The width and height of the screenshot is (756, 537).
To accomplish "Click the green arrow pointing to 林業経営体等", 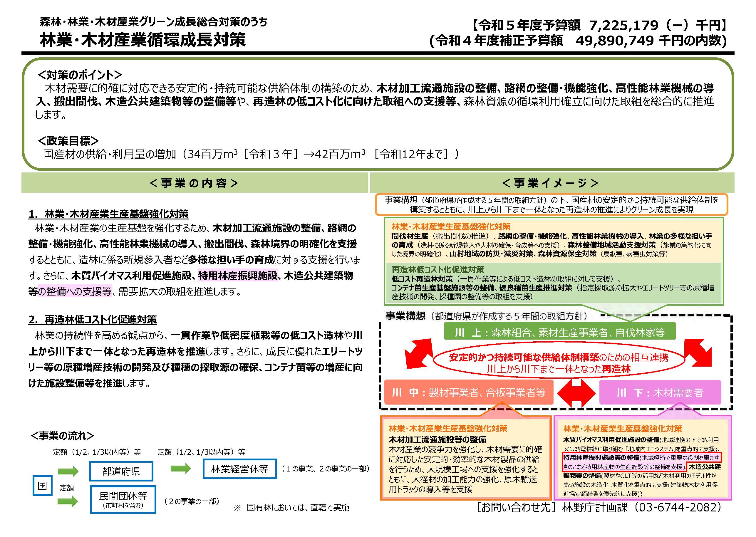I will [181, 468].
